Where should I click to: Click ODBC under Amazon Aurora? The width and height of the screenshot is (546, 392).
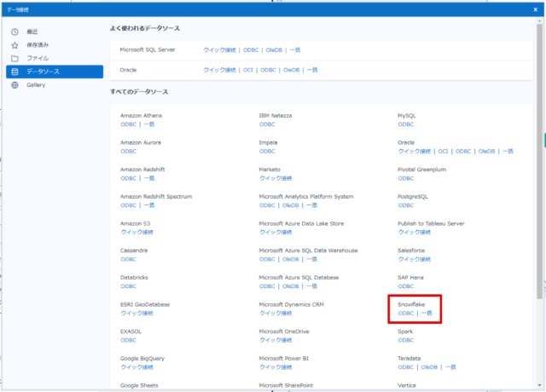pyautogui.click(x=129, y=152)
